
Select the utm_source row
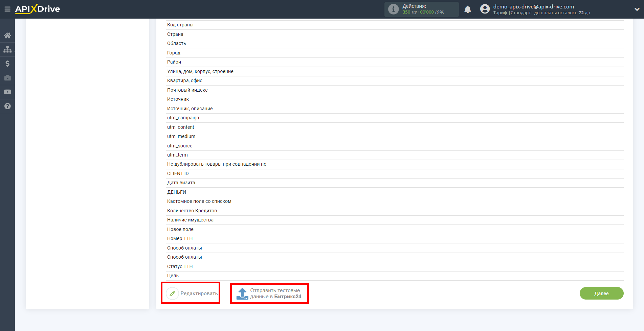(395, 146)
